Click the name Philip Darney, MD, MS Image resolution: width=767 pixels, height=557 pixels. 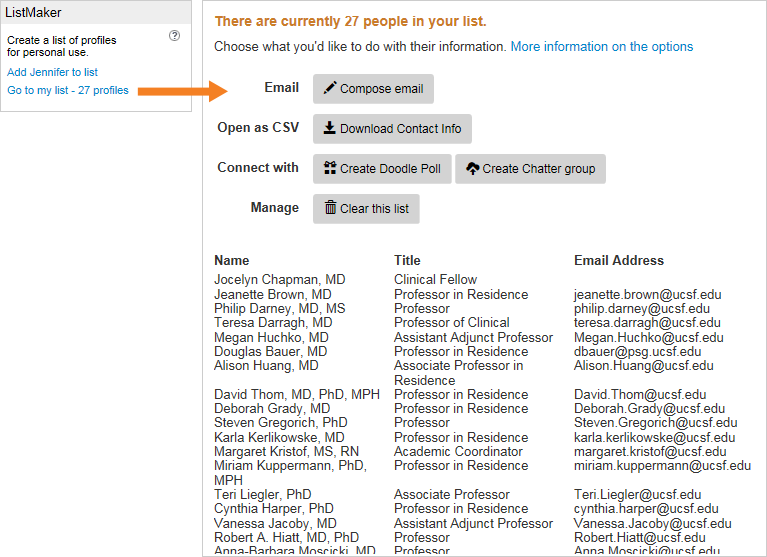[x=280, y=309]
